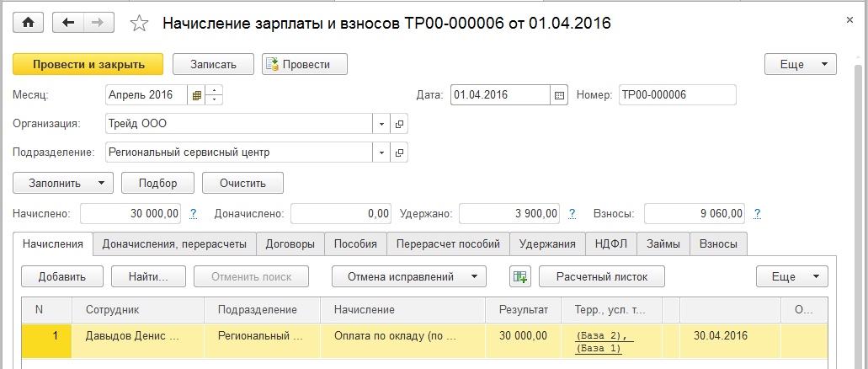Go back with the left arrow
The width and height of the screenshot is (868, 369).
click(x=68, y=23)
